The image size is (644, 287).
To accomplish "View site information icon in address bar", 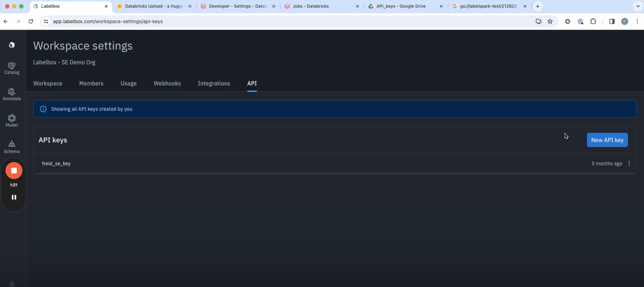I will point(46,22).
